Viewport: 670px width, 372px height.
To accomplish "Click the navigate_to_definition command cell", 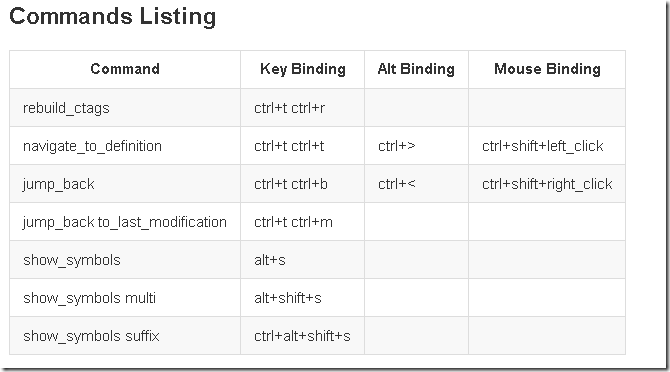I will click(125, 146).
